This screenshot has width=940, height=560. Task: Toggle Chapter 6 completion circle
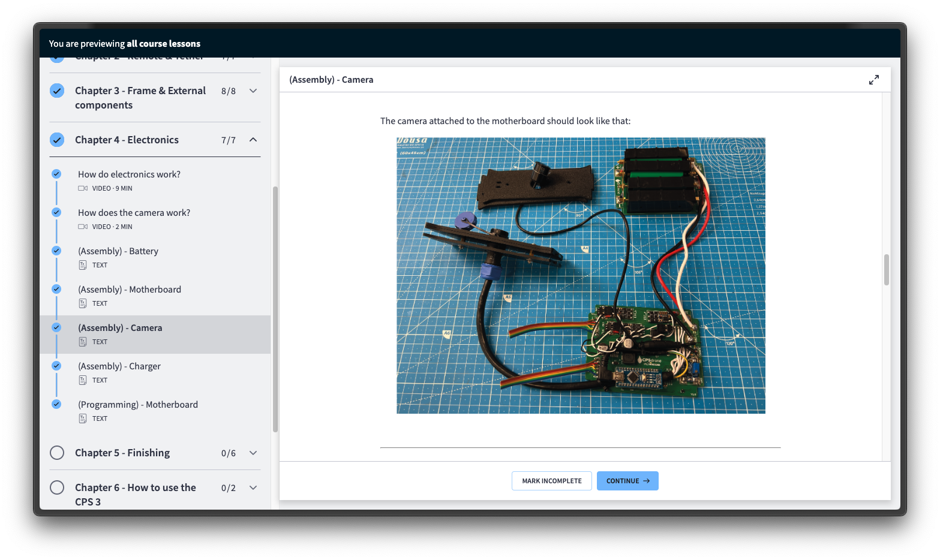coord(57,487)
